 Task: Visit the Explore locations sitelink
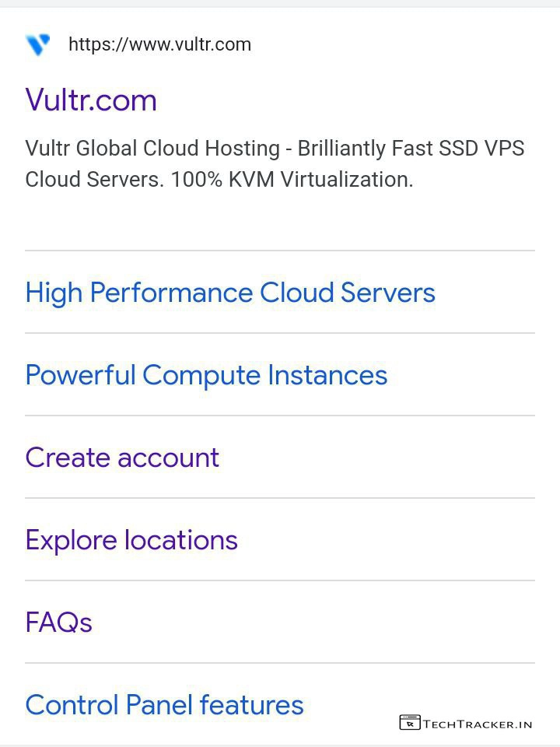pyautogui.click(x=131, y=540)
